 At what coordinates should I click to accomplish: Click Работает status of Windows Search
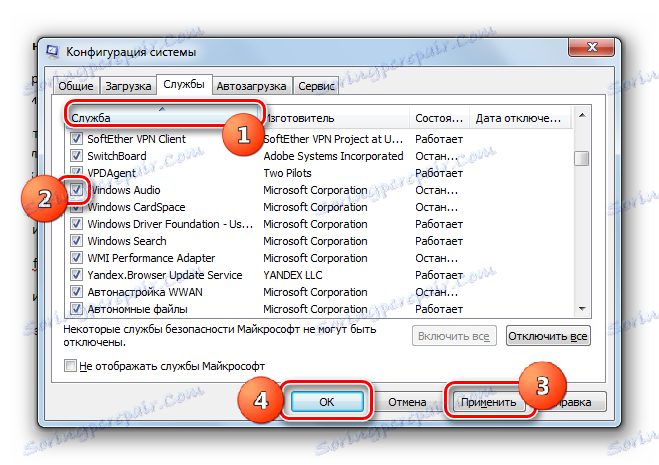439,241
